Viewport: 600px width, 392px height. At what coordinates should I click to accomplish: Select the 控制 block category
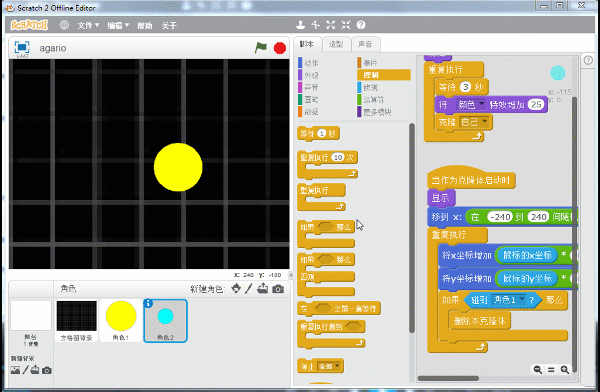(x=383, y=75)
